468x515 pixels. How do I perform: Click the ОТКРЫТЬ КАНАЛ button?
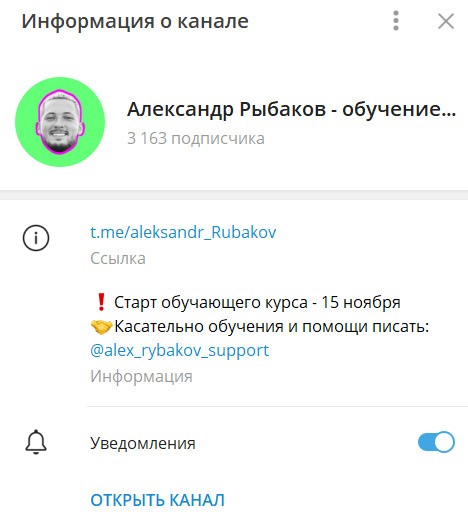point(158,500)
